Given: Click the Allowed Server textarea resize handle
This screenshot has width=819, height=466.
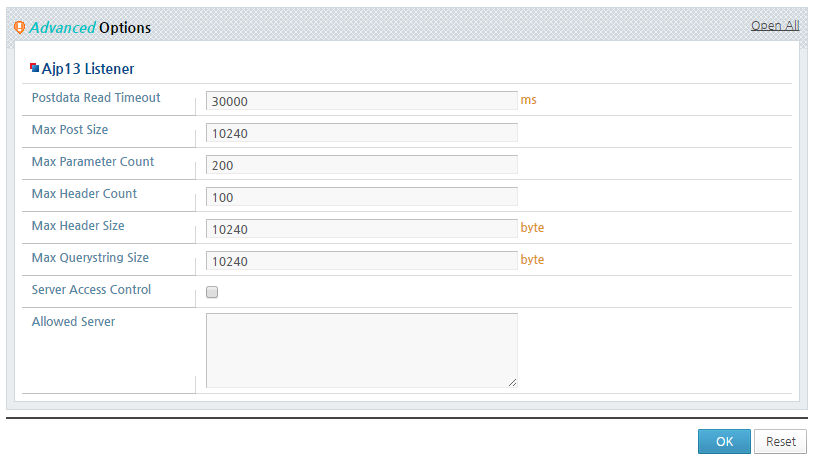Looking at the screenshot, I should [x=512, y=383].
